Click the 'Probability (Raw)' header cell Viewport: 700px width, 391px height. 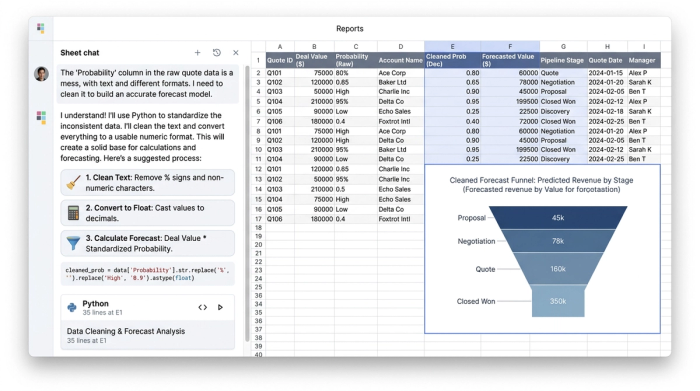point(356,60)
